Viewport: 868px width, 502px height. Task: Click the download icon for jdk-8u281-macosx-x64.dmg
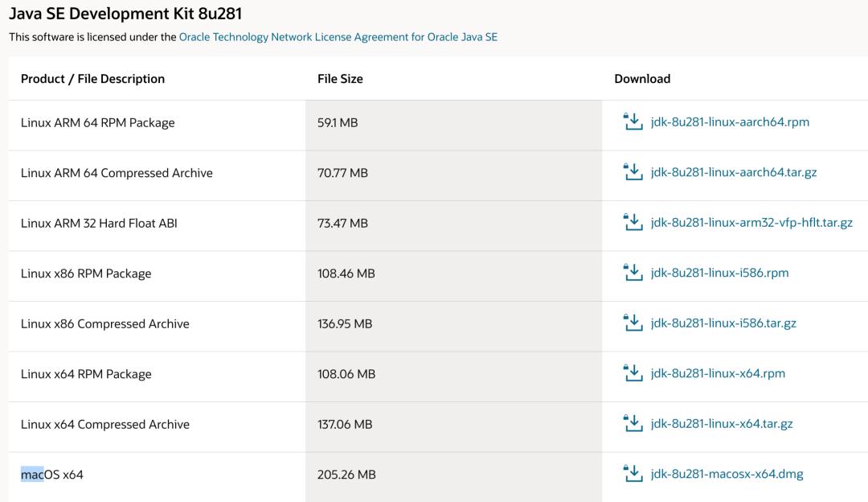633,474
